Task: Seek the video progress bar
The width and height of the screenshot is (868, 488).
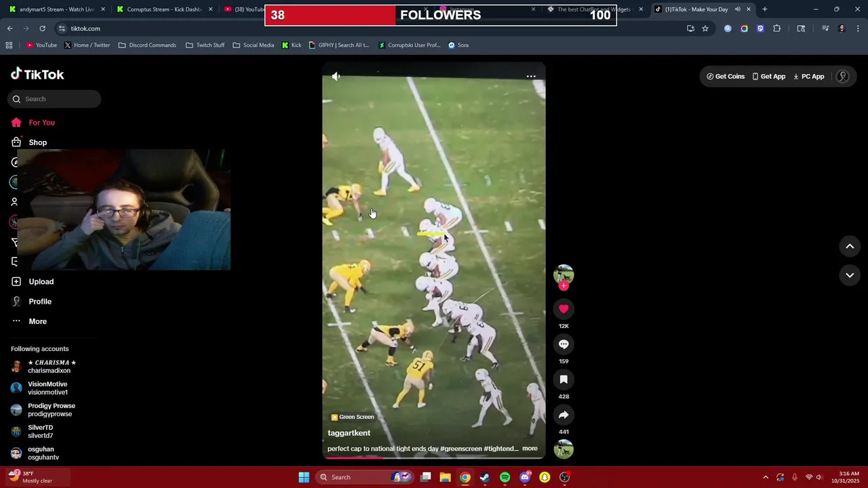Action: click(434, 457)
